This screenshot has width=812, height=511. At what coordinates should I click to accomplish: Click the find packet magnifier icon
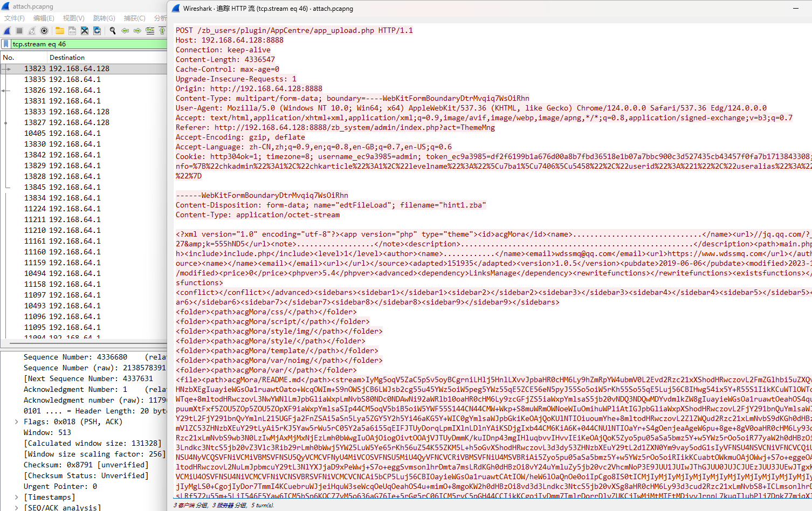(x=113, y=31)
